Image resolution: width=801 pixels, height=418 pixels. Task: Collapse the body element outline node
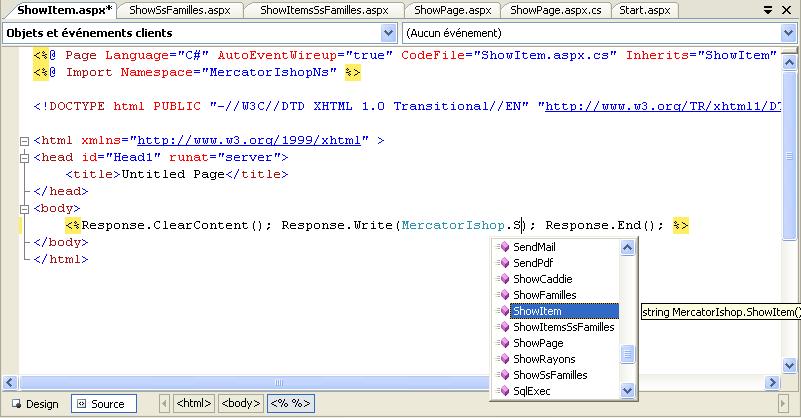pos(24,209)
